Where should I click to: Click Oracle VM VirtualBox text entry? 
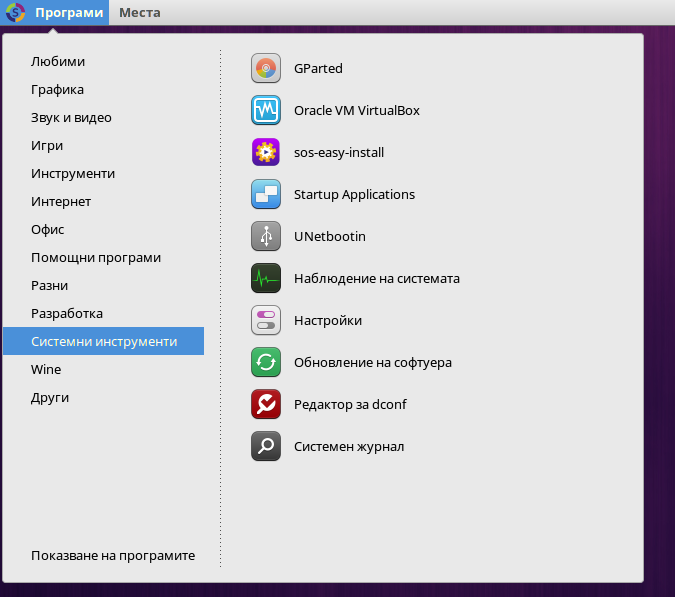356,111
